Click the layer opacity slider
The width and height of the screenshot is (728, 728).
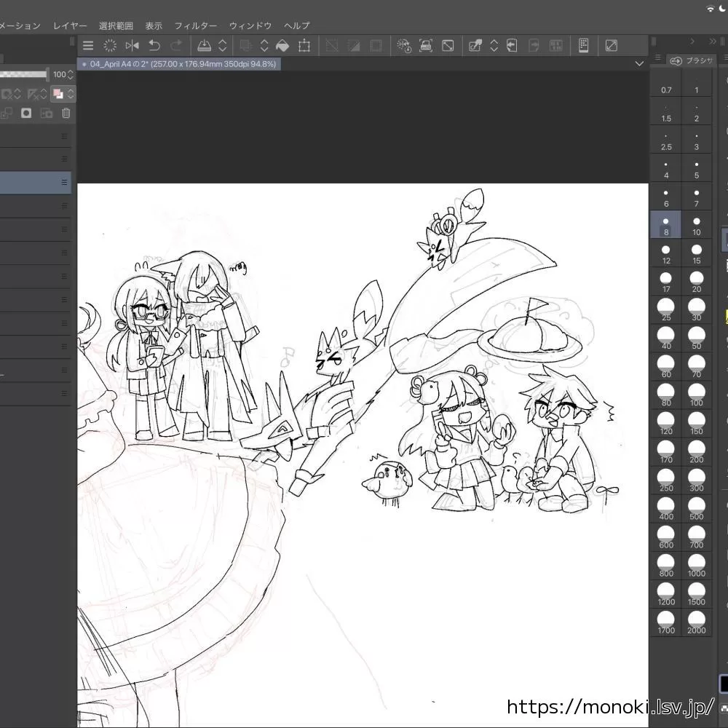click(x=23, y=74)
